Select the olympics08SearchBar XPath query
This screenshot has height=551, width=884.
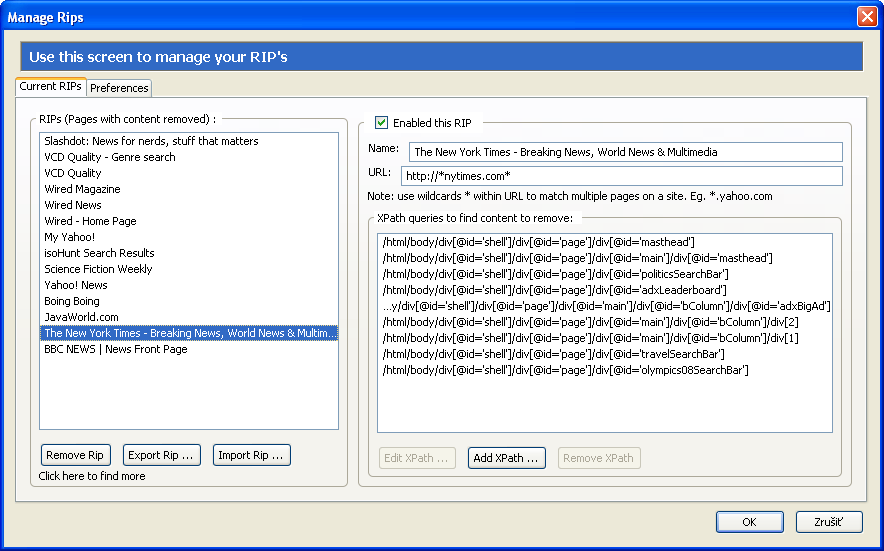tap(604, 370)
